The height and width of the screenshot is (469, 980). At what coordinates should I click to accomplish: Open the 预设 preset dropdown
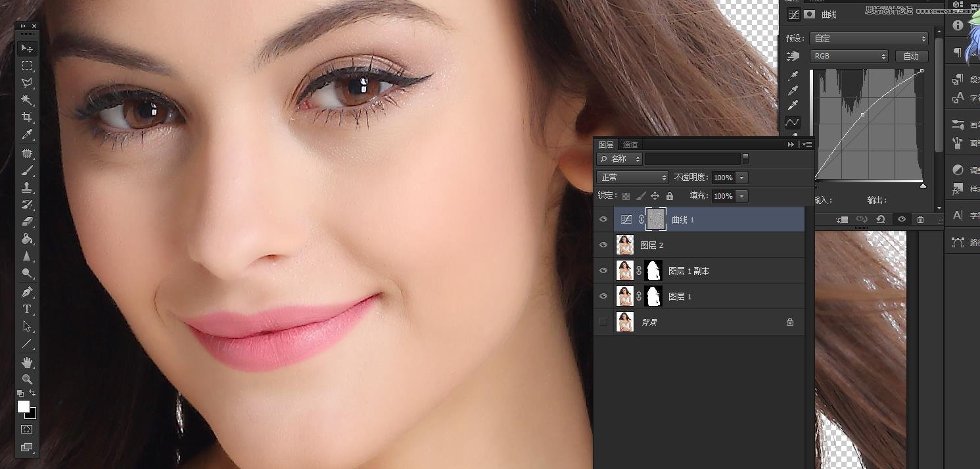pyautogui.click(x=868, y=39)
